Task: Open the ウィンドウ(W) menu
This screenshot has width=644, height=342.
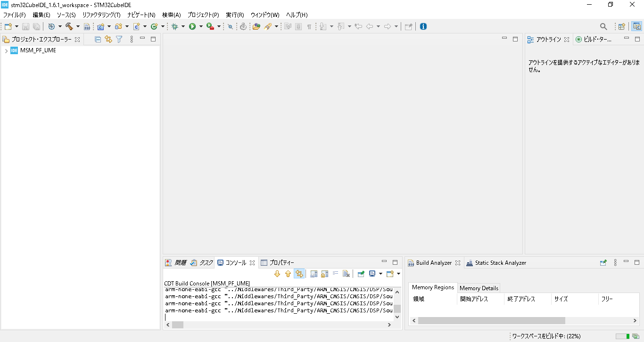Action: [x=265, y=15]
